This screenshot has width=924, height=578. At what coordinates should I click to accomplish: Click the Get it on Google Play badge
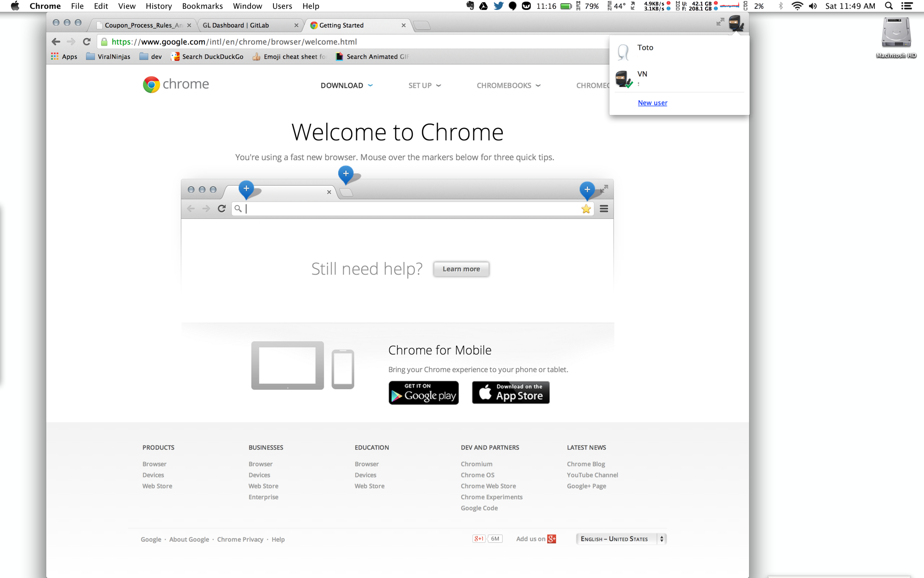coord(424,393)
